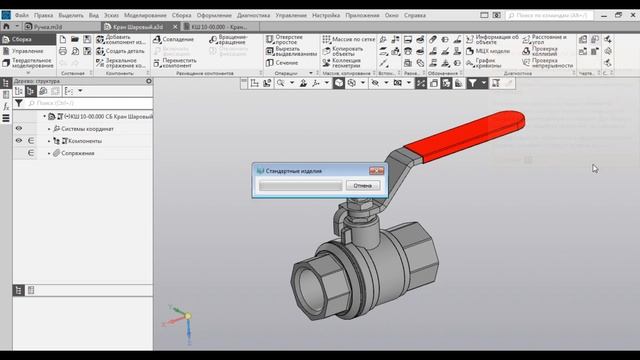Create new document icon
This screenshot has width=640, height=360.
(x=62, y=39)
